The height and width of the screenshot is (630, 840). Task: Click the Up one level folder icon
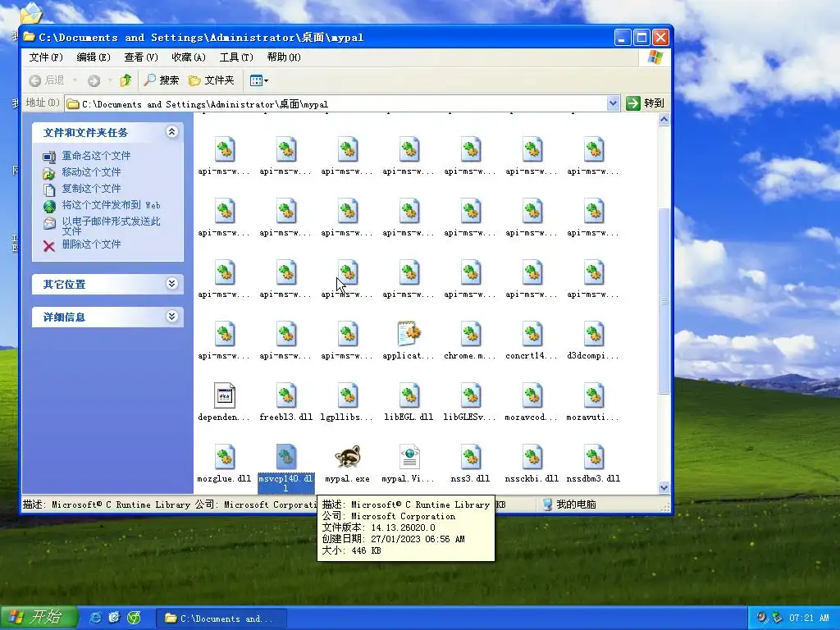pos(126,80)
